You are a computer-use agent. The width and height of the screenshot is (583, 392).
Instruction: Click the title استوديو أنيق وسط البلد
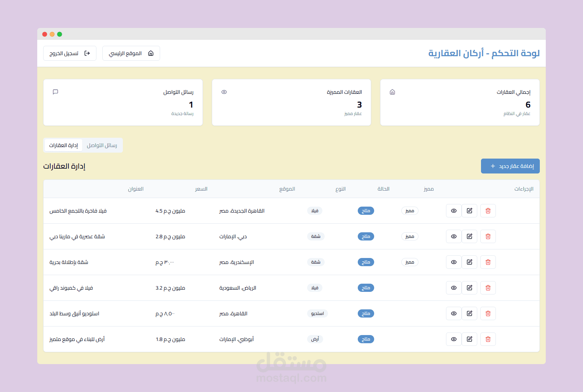click(74, 313)
